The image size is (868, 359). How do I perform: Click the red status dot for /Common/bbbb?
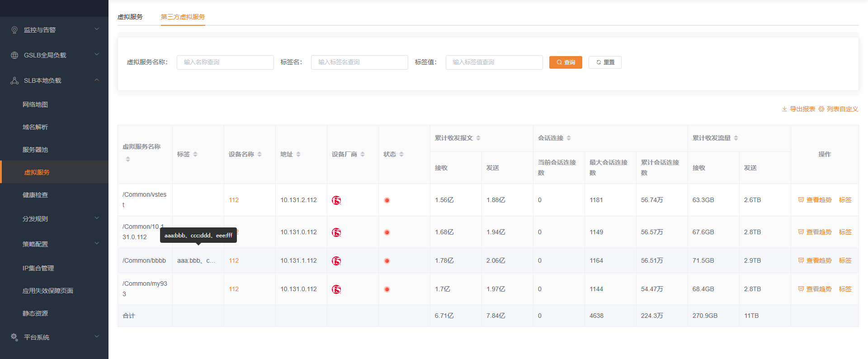(x=387, y=261)
